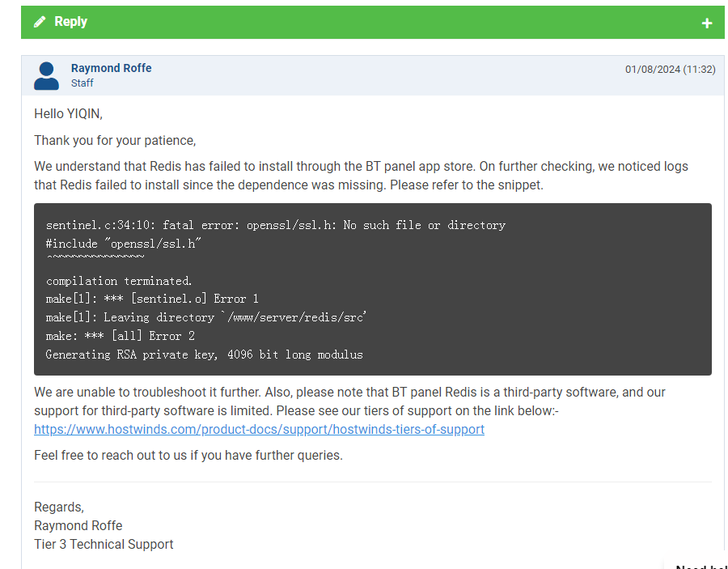Expand the reply form with plus icon
The image size is (728, 569).
706,23
